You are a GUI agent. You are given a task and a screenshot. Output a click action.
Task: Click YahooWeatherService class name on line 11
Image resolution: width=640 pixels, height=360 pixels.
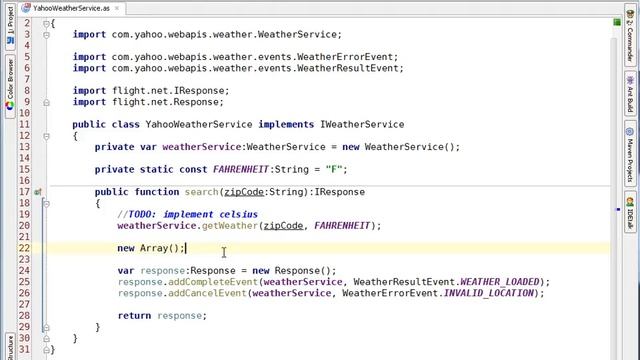[199, 124]
